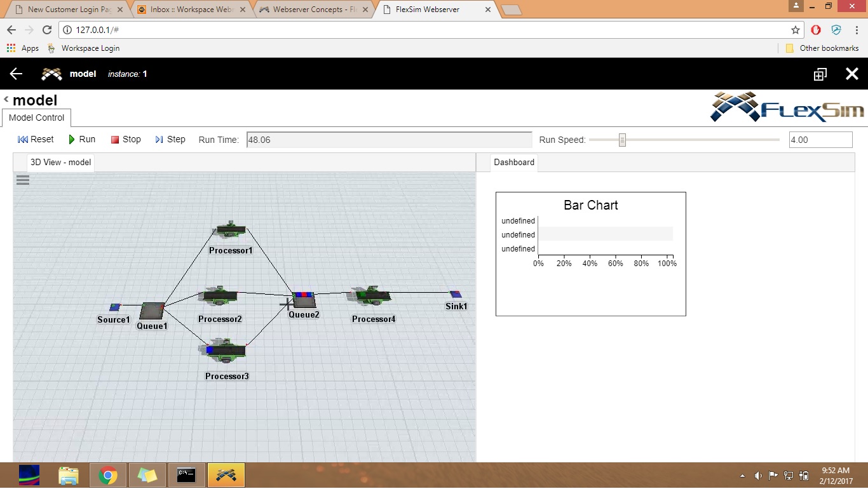Click the Reset simulation button
The image size is (868, 503).
click(x=36, y=140)
